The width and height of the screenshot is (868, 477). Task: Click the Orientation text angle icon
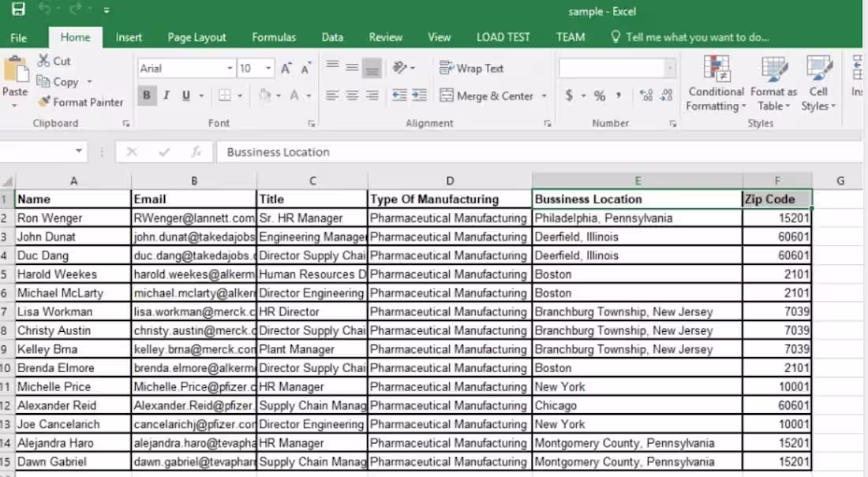click(x=400, y=68)
